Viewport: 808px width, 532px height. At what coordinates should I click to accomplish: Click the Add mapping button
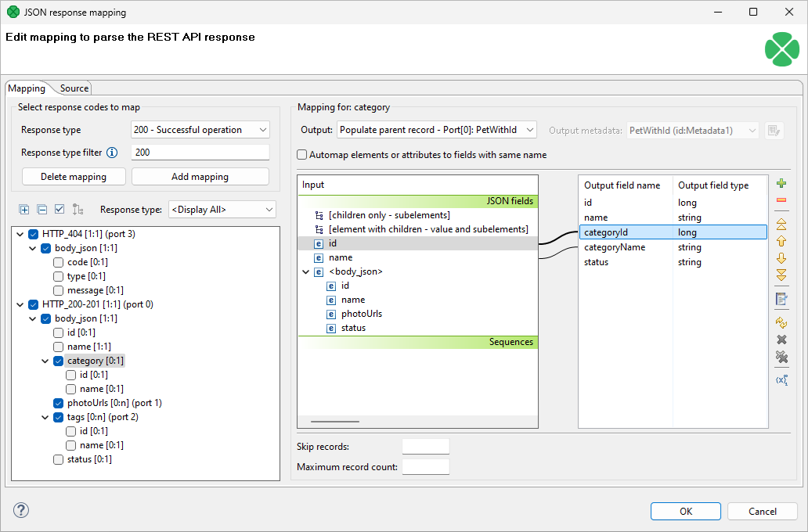[200, 177]
